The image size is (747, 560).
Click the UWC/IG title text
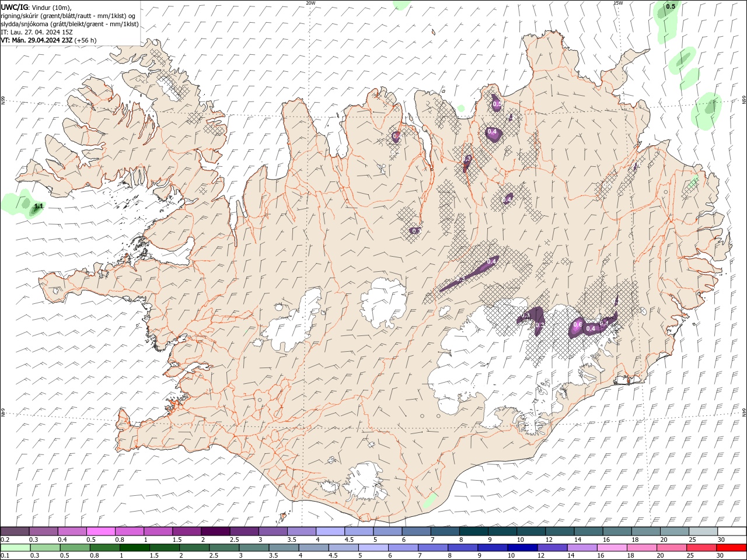(14, 7)
